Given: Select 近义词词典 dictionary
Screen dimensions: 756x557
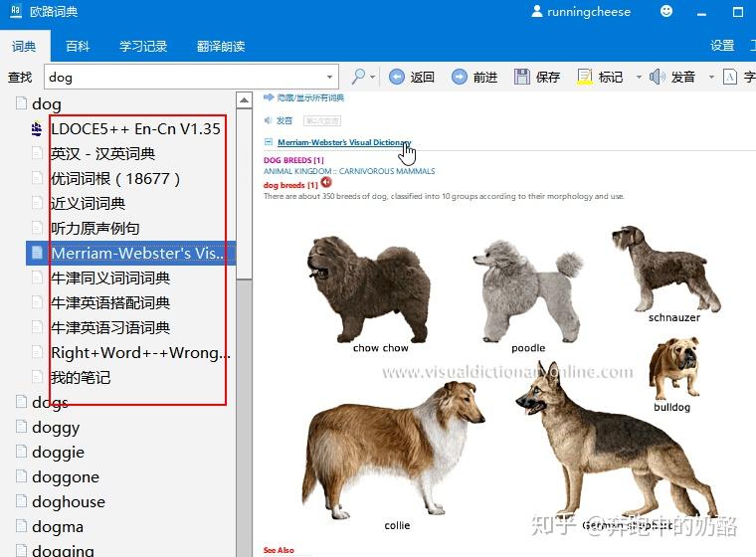Looking at the screenshot, I should (x=88, y=204).
